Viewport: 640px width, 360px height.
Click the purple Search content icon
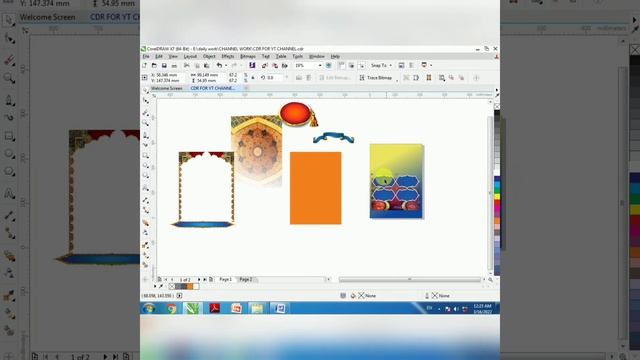coord(252,65)
